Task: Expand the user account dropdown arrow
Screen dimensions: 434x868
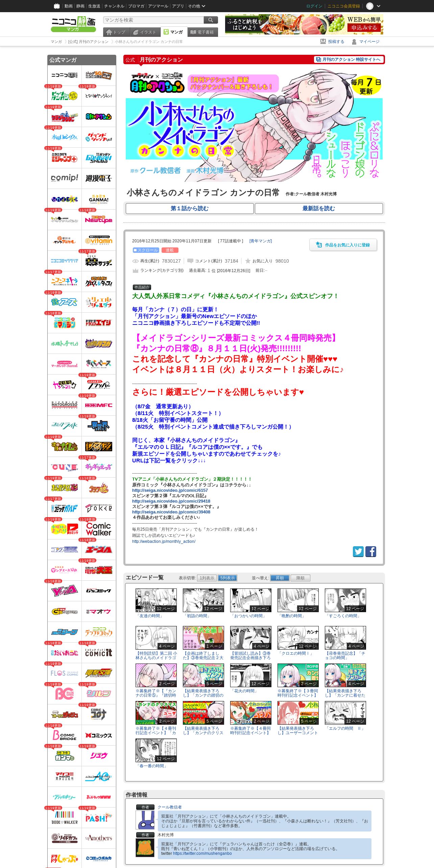Action: [x=379, y=6]
